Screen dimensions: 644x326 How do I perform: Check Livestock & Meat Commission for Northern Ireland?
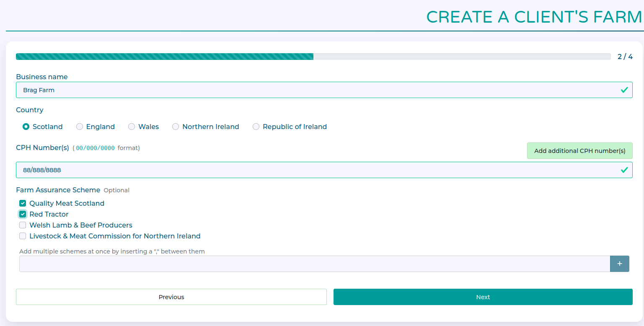[x=23, y=236]
